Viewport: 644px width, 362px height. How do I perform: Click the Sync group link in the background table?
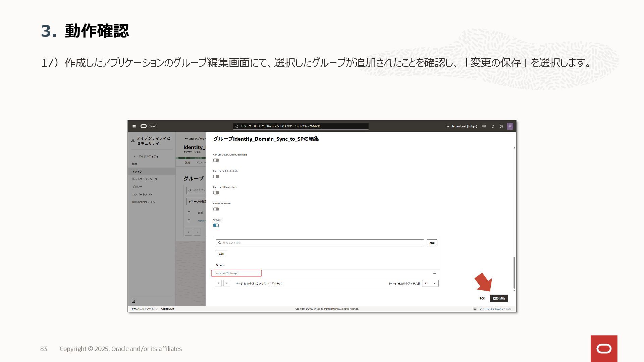tap(202, 221)
